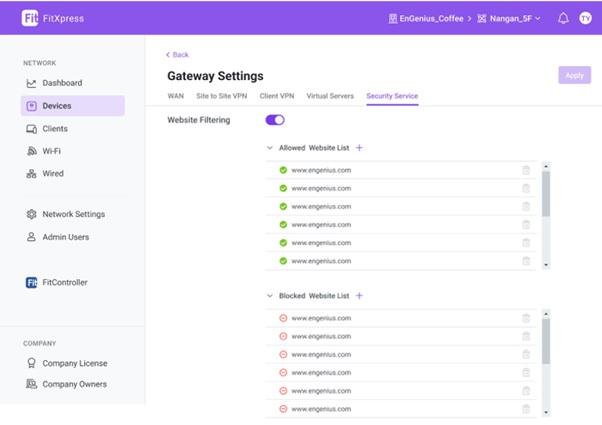602x425 pixels.
Task: Delete the last visible Allowed Website entry
Action: click(x=526, y=261)
